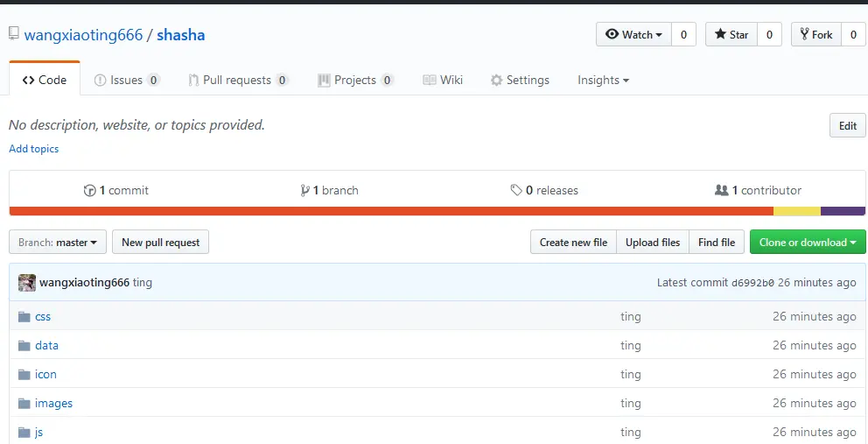Click the orange segment of language bar
Screen dimensions: 868x444
coord(391,211)
